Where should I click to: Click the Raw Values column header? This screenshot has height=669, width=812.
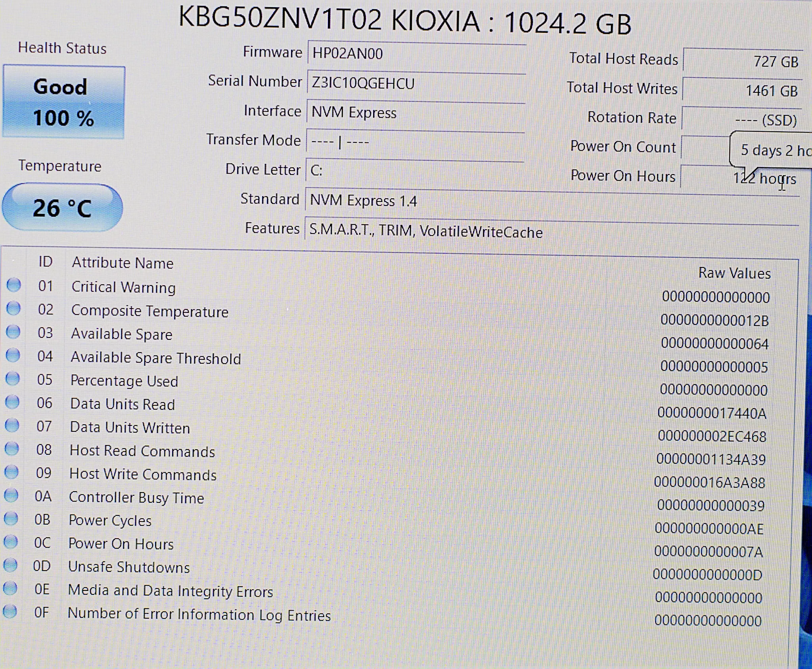coord(735,273)
